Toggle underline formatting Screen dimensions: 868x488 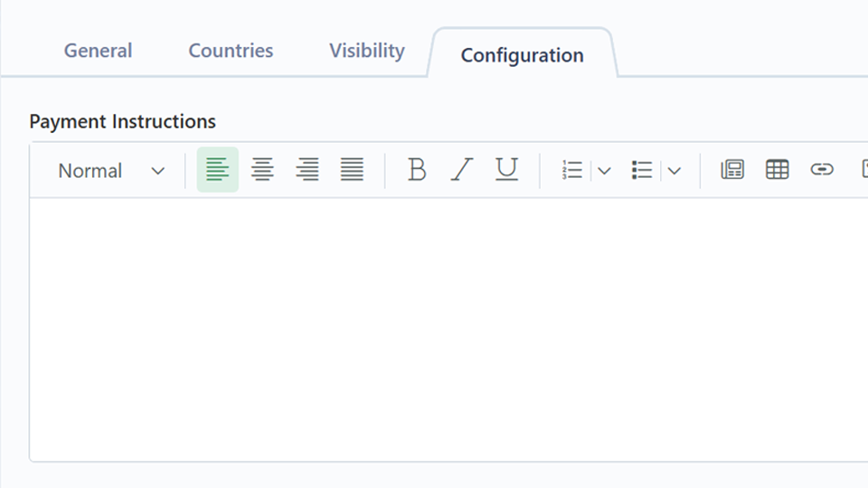(x=507, y=170)
